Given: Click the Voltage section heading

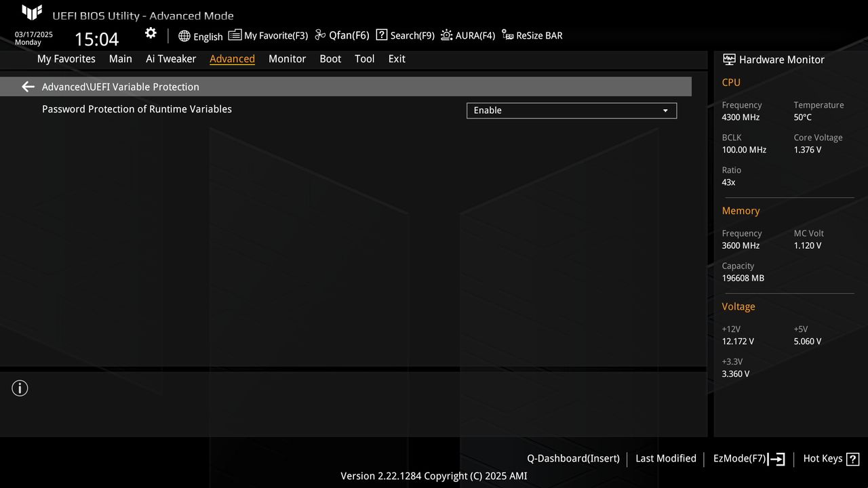Looking at the screenshot, I should point(738,306).
